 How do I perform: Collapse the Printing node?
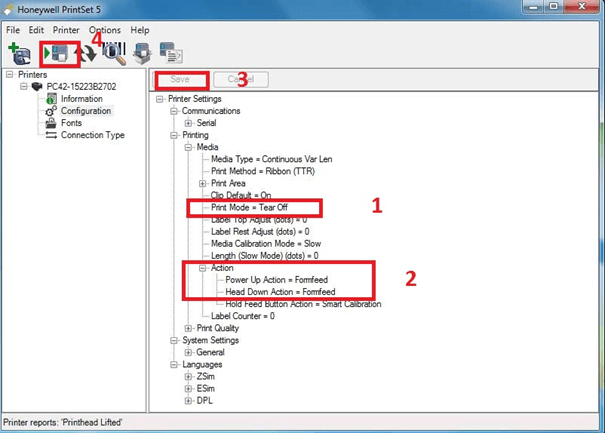[174, 135]
